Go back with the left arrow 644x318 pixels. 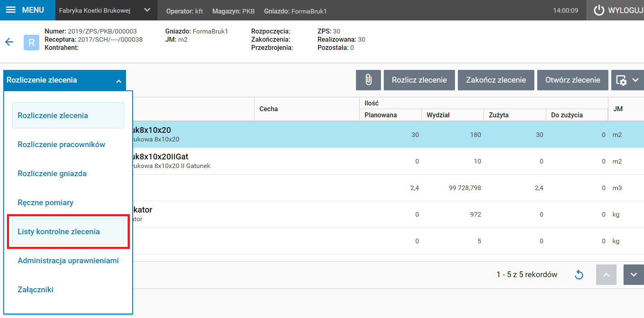(x=9, y=42)
